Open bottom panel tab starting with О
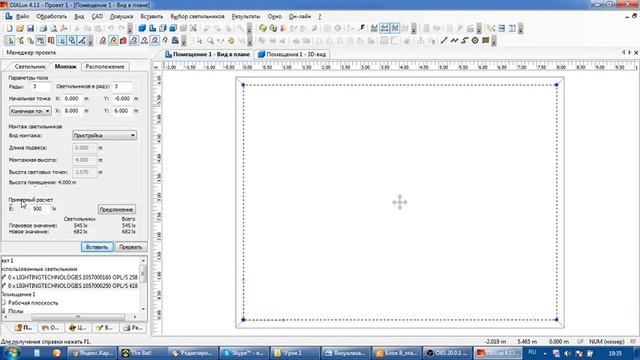The width and height of the screenshot is (640, 360). pyautogui.click(x=51, y=328)
